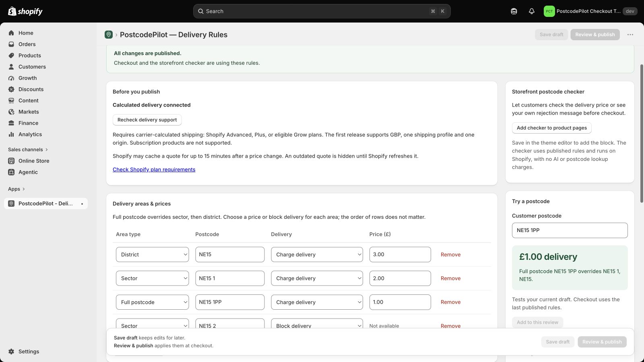Click Recheck delivery support button
This screenshot has height=362, width=644.
[x=147, y=120]
